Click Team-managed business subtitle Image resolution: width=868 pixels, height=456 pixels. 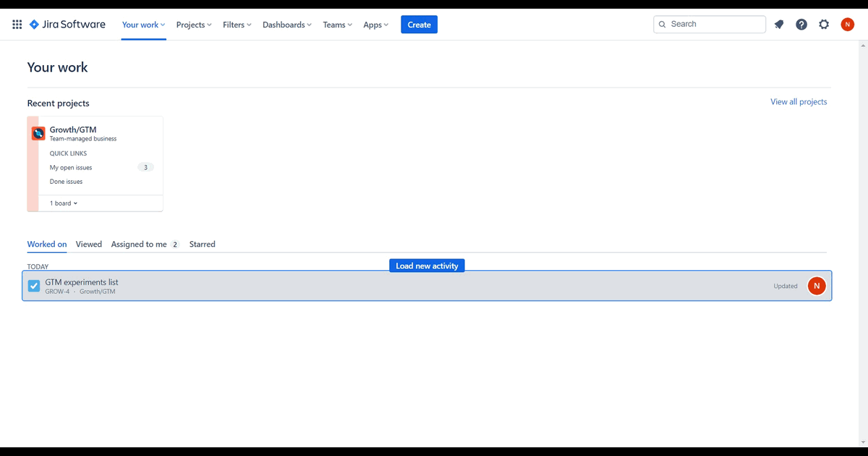pos(83,139)
